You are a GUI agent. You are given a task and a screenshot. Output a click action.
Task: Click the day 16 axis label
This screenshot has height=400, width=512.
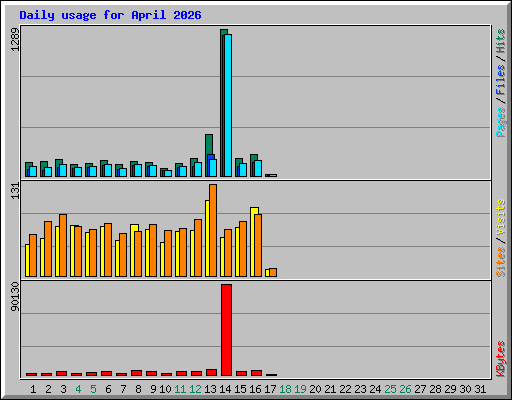coord(255,389)
